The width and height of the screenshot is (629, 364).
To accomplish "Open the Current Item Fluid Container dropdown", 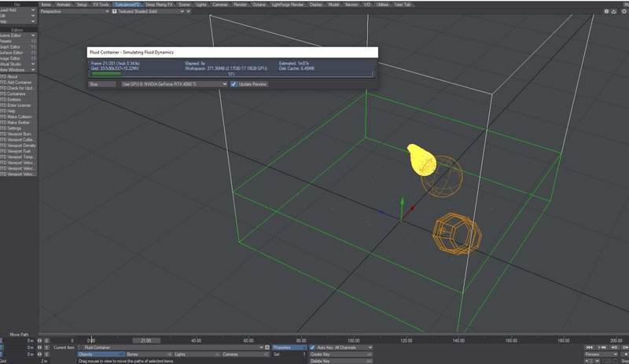I will pyautogui.click(x=171, y=347).
